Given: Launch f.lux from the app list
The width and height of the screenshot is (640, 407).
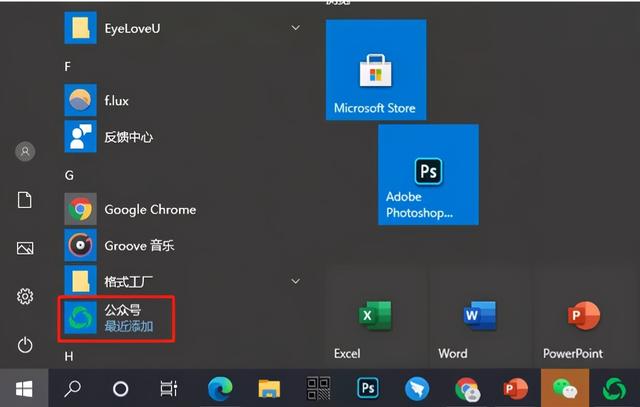Looking at the screenshot, I should tap(182, 100).
